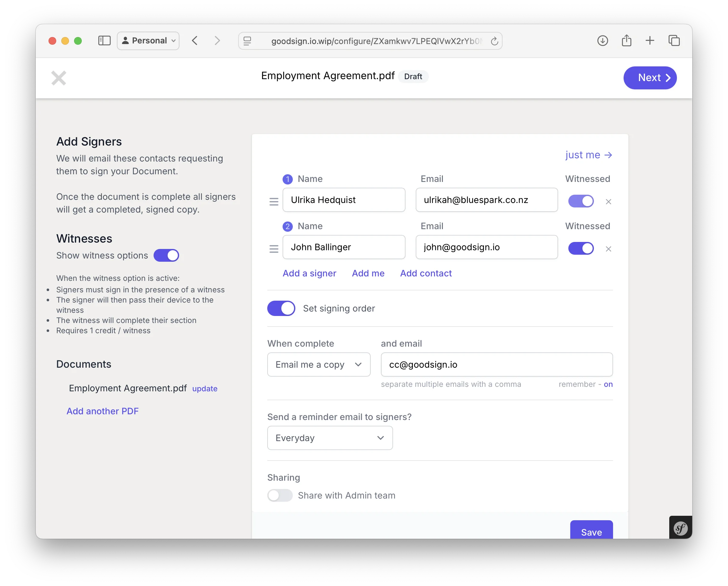Expand the Everyday reminder dropdown
The height and width of the screenshot is (586, 728).
330,438
